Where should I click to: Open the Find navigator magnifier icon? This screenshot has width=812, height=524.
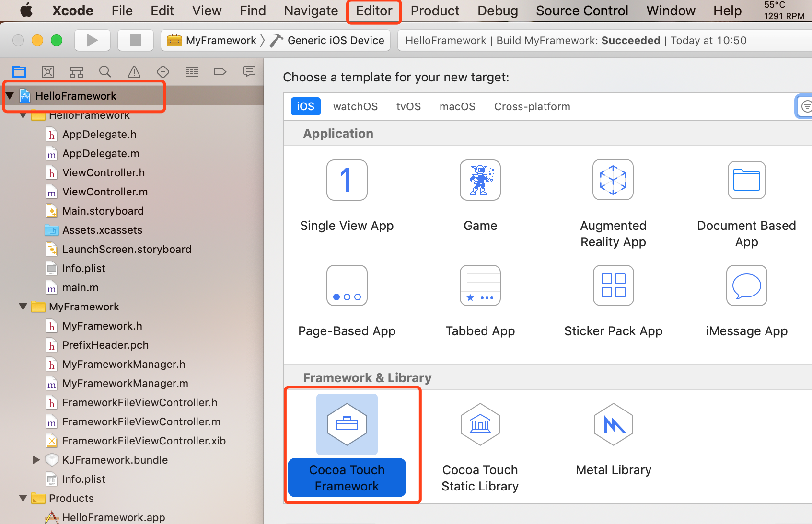pyautogui.click(x=105, y=72)
